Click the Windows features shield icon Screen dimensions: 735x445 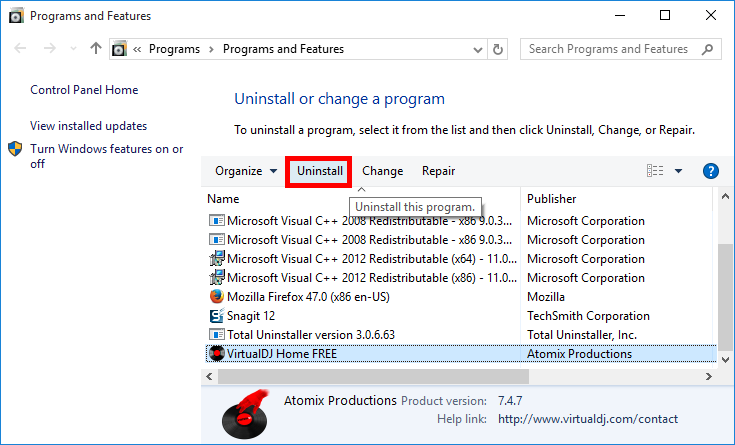15,149
